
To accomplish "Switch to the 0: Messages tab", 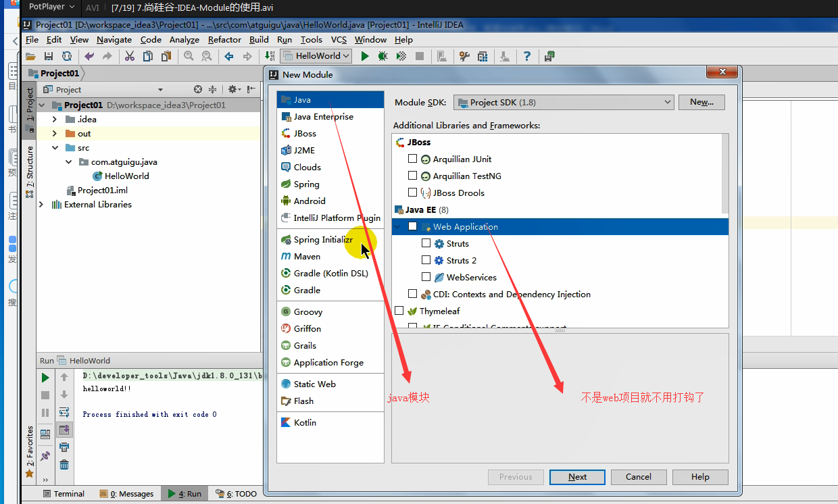I will pyautogui.click(x=127, y=494).
